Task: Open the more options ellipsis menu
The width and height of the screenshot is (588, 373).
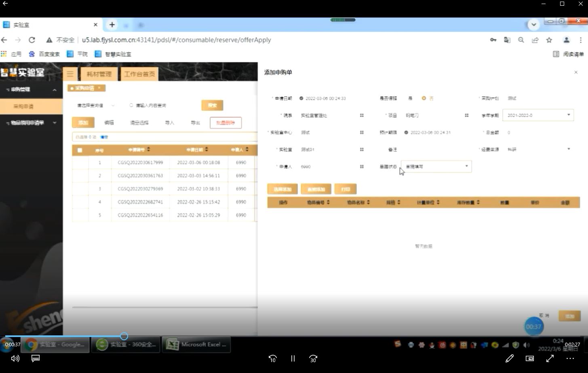Action: (570, 358)
